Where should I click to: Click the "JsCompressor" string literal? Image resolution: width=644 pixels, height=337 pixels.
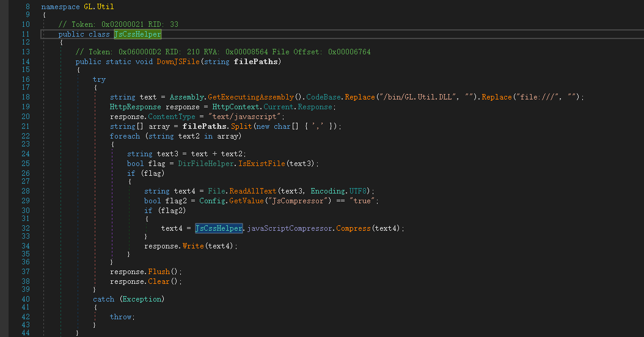298,201
